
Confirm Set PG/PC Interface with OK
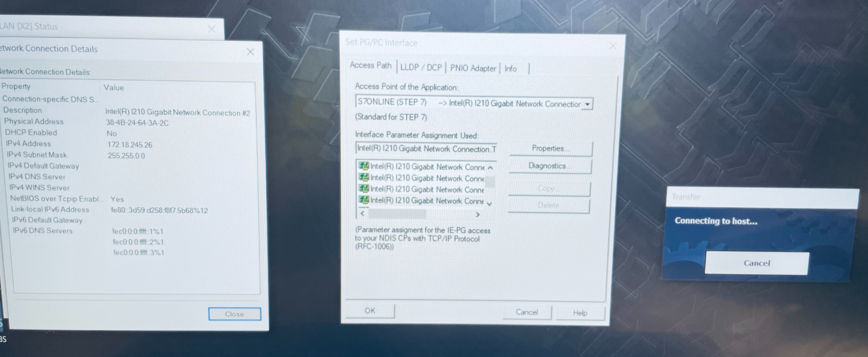(x=370, y=311)
